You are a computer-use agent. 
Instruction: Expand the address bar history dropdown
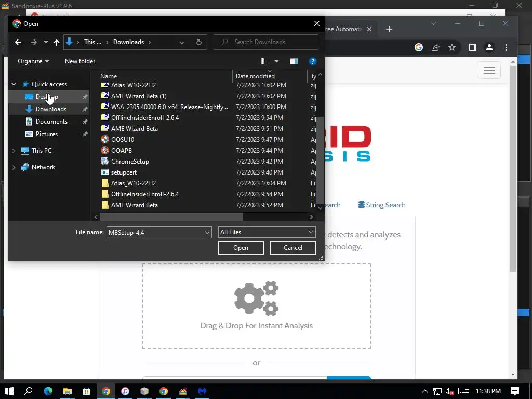click(x=182, y=43)
